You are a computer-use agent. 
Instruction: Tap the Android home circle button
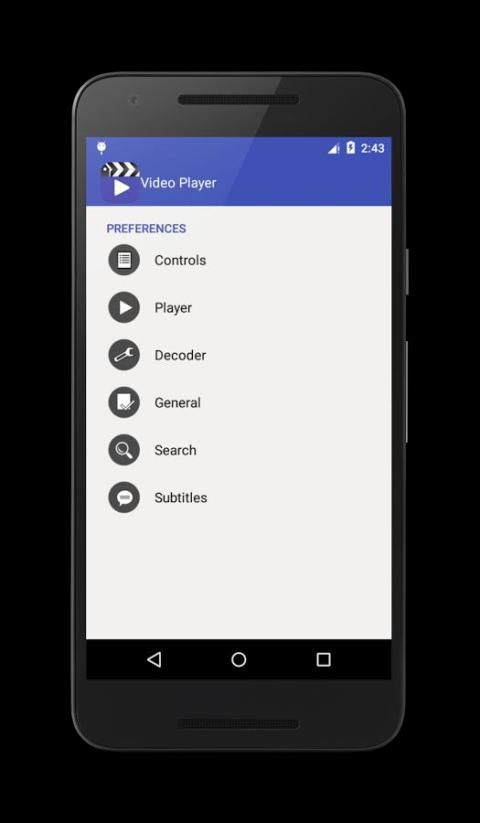(239, 660)
